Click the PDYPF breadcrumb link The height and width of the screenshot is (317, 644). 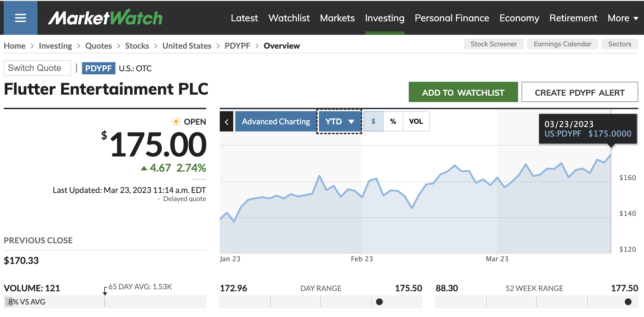pos(237,46)
